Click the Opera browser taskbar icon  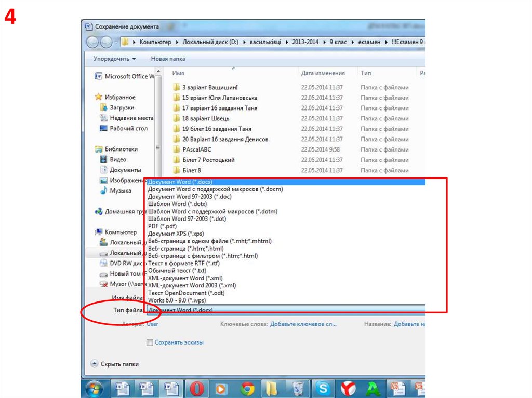[197, 388]
